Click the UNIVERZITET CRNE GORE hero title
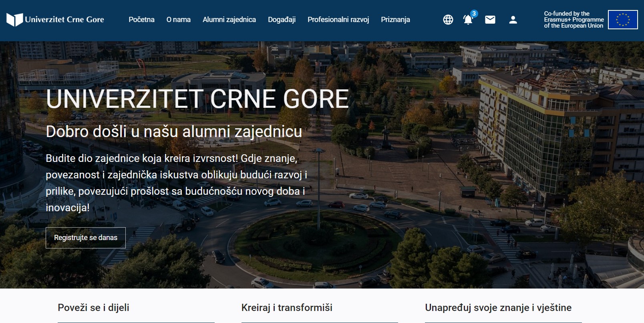The width and height of the screenshot is (644, 323). (x=197, y=99)
